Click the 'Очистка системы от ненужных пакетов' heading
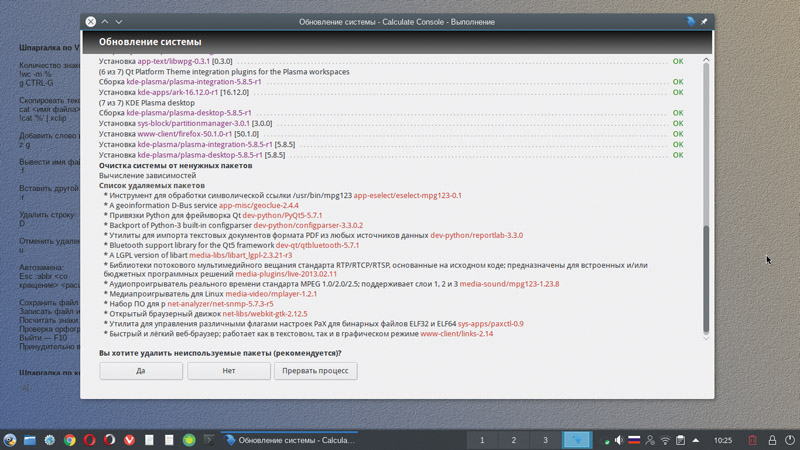 176,165
